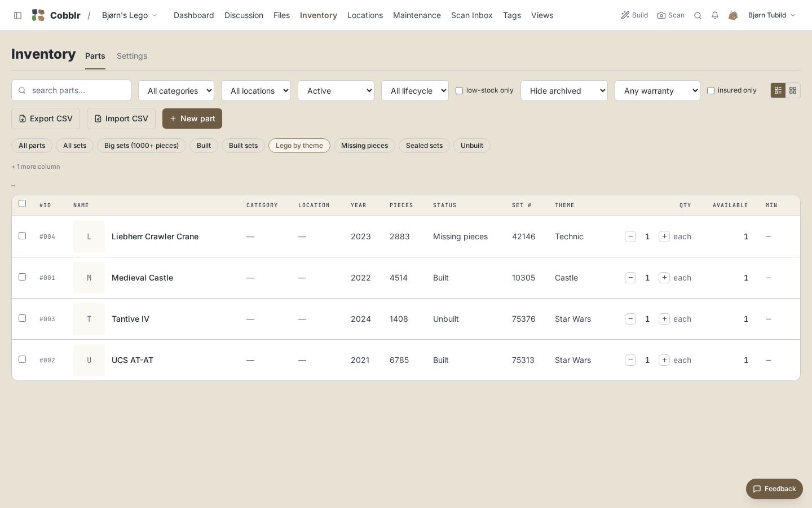Open the Scan camera tool
Screen dimensions: 812x508
pyautogui.click(x=670, y=15)
